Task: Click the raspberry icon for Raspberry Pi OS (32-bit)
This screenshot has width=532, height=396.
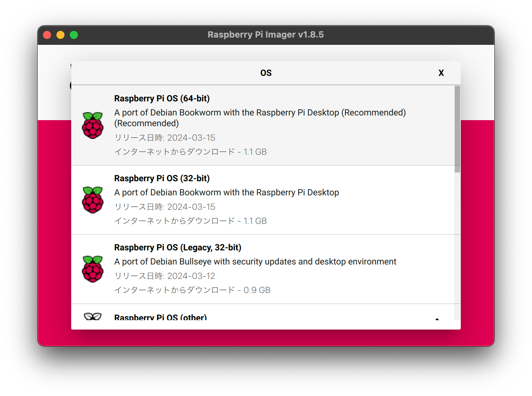Action: (x=93, y=200)
